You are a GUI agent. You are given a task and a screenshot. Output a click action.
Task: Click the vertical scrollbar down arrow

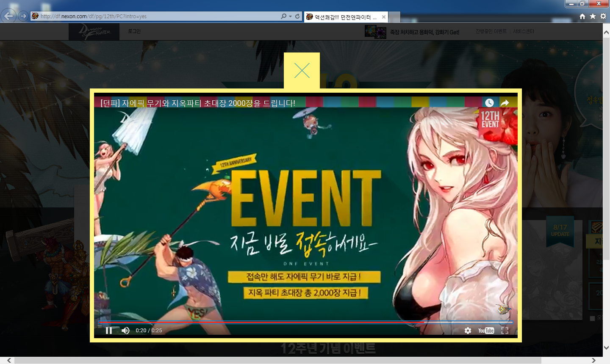pos(606,347)
